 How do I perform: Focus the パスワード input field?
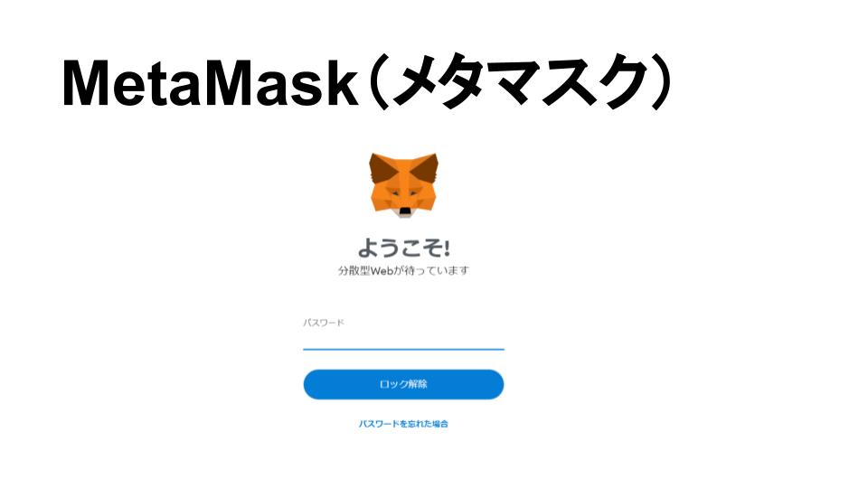coord(403,333)
